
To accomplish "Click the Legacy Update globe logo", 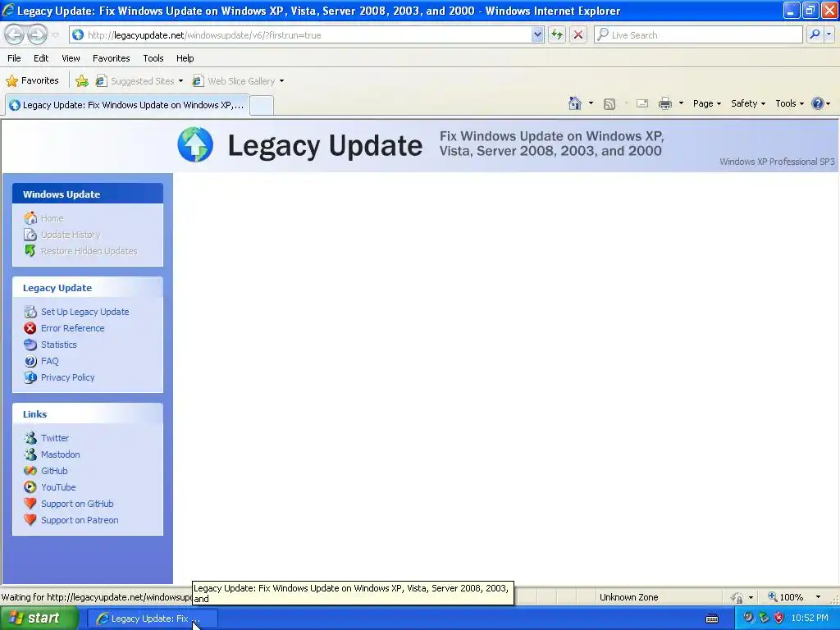I will click(195, 144).
